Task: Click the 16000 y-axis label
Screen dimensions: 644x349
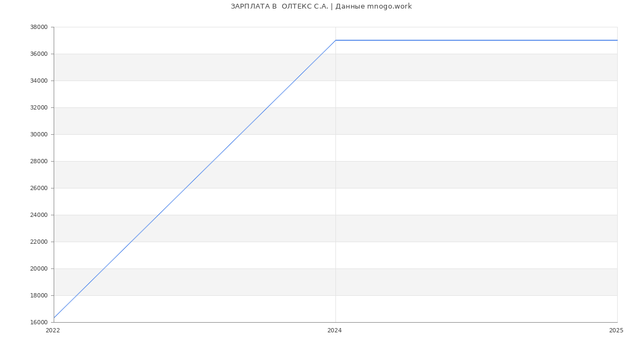Action: click(40, 323)
